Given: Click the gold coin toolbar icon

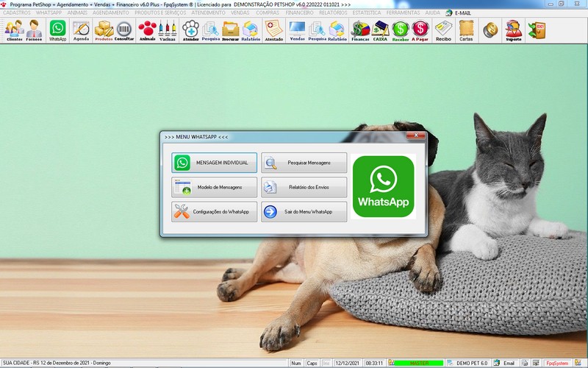Looking at the screenshot, I should click(x=490, y=30).
